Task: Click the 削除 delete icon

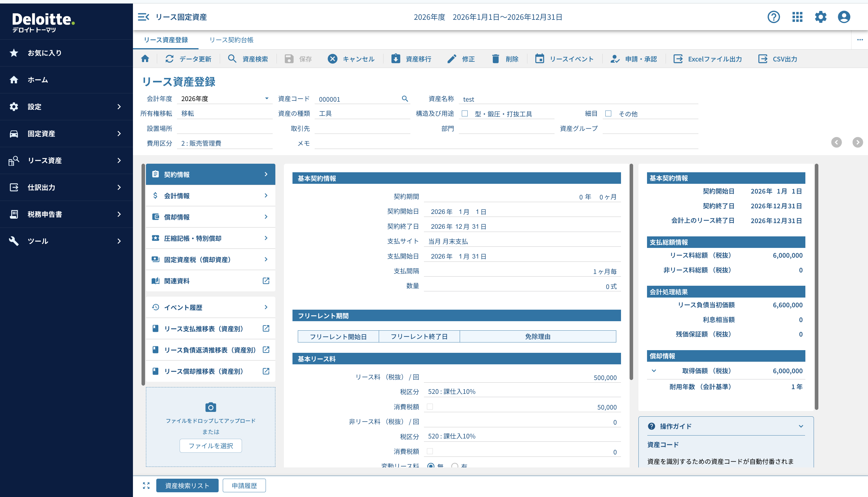Action: [x=495, y=59]
